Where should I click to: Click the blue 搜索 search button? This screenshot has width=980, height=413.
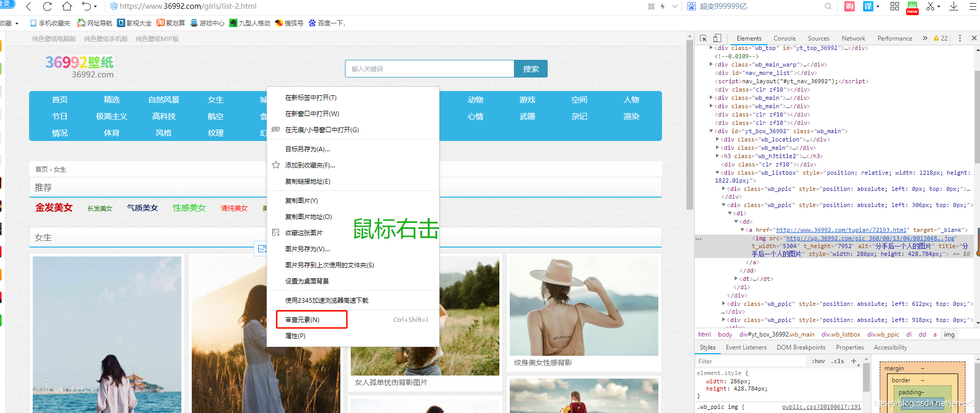click(x=531, y=69)
